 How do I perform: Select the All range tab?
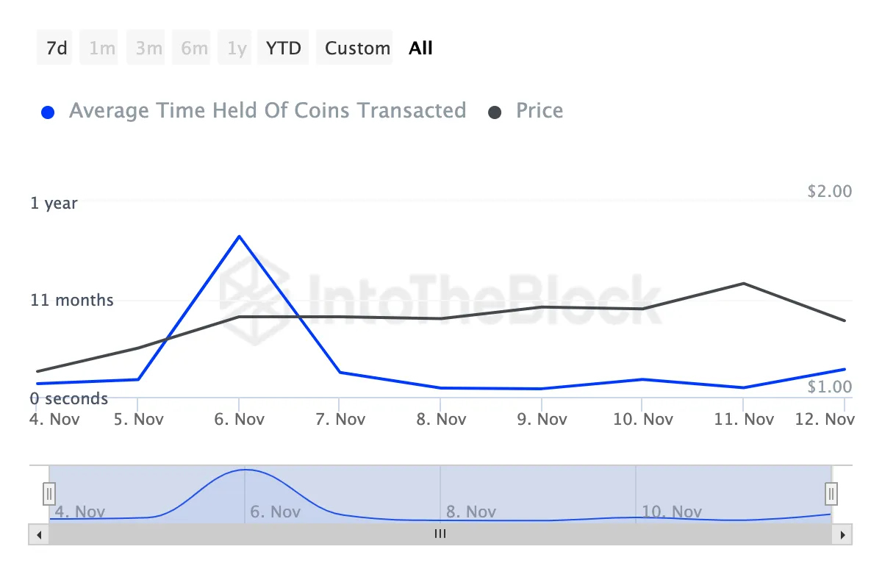point(421,49)
